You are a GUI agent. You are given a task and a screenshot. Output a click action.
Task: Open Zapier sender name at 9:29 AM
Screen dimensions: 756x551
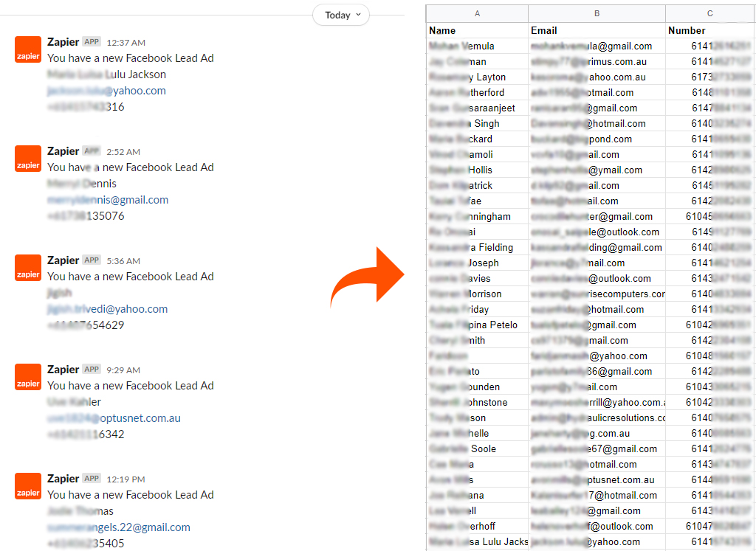pos(63,370)
